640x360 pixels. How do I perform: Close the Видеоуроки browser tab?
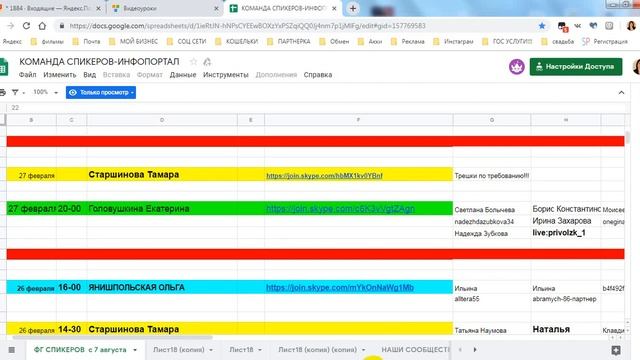click(216, 8)
